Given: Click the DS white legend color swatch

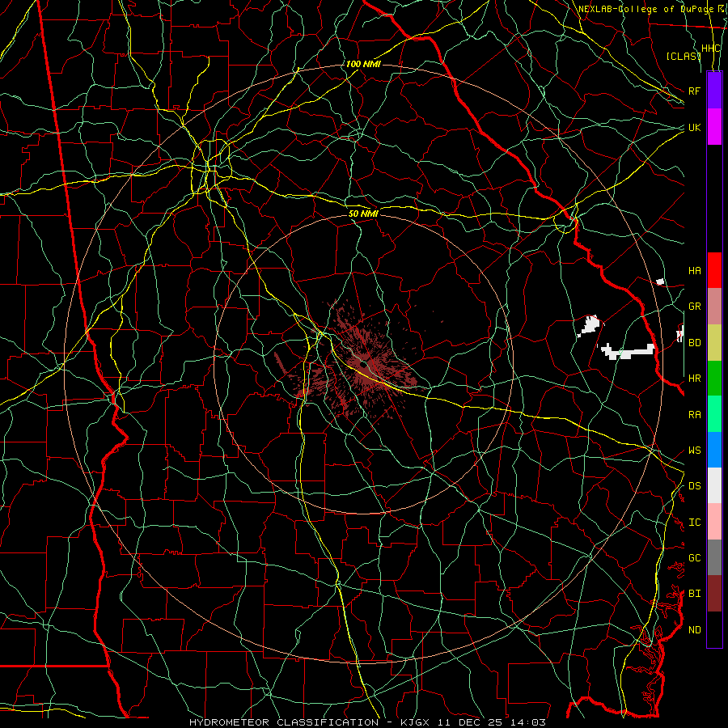Looking at the screenshot, I should [714, 485].
